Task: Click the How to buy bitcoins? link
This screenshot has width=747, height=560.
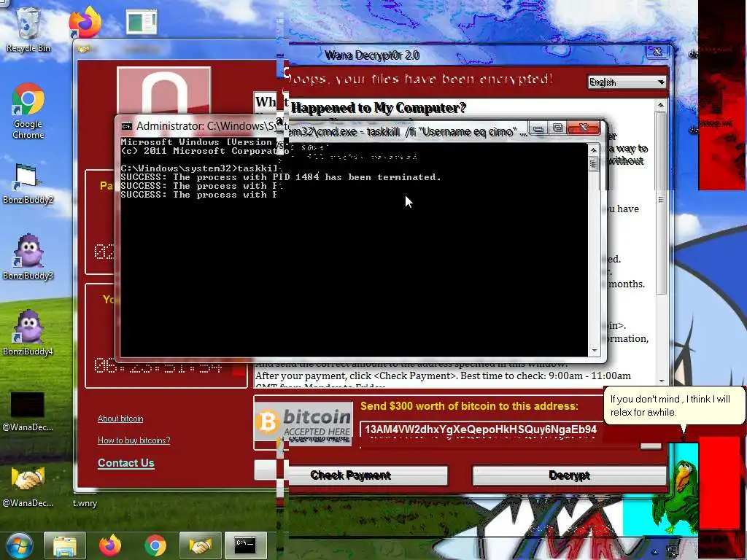Action: (134, 440)
